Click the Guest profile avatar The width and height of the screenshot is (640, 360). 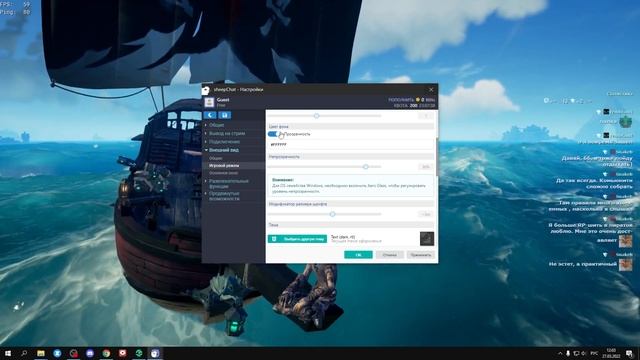(x=209, y=102)
